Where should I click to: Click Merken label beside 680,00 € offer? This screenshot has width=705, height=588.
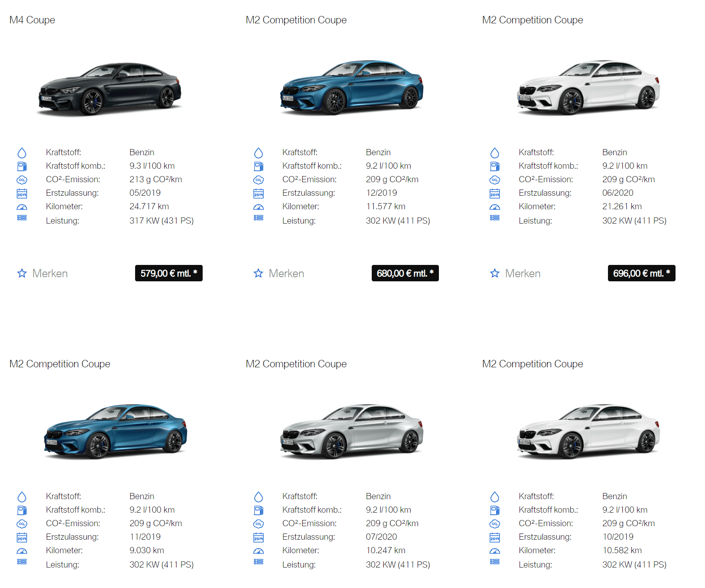(286, 274)
